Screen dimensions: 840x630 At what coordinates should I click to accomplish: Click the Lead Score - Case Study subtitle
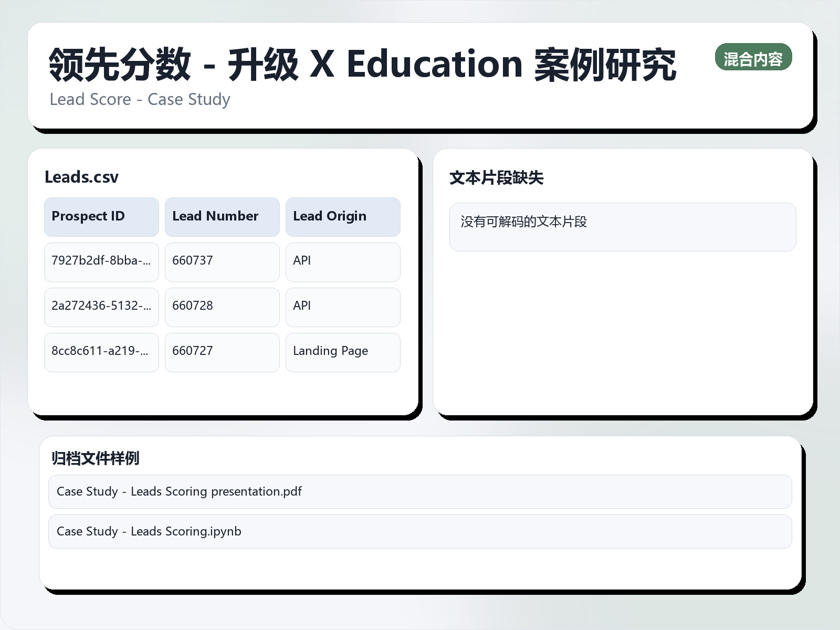click(140, 99)
